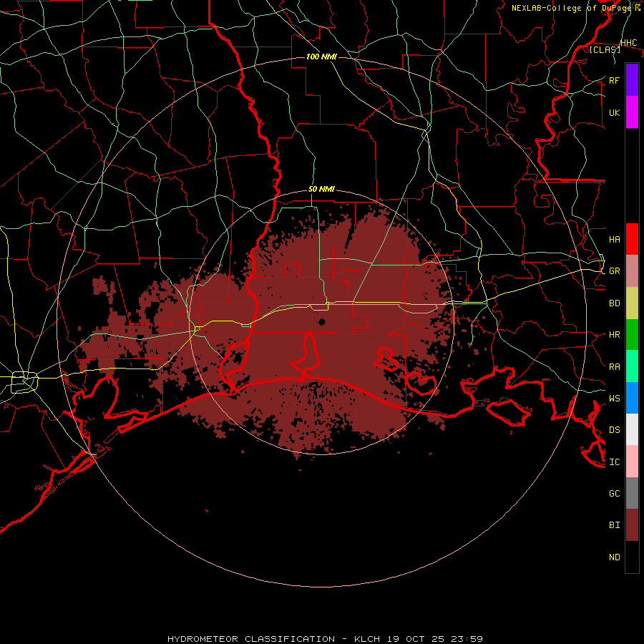Click the 'DS' legend label
Screen dimensions: 644x644
coord(614,429)
